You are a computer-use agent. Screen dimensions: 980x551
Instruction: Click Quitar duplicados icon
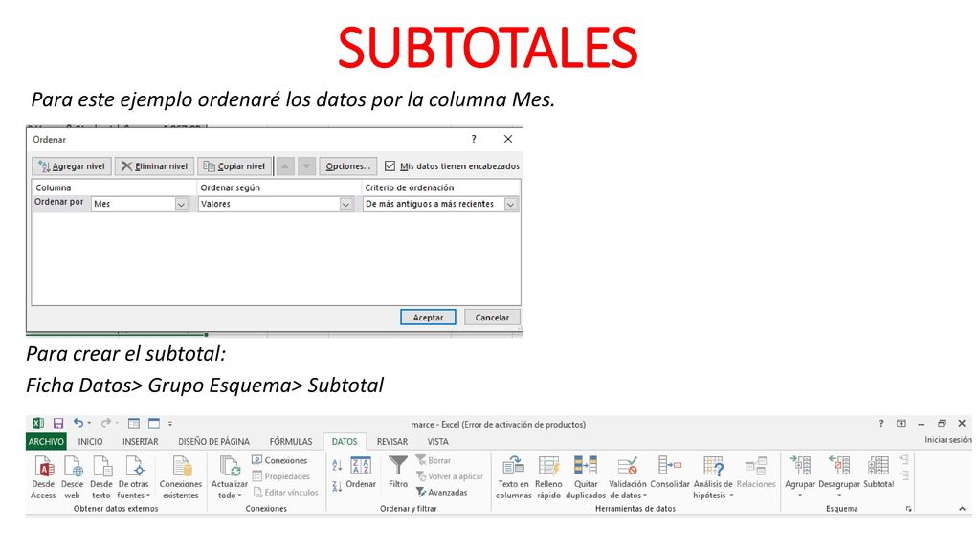click(586, 477)
